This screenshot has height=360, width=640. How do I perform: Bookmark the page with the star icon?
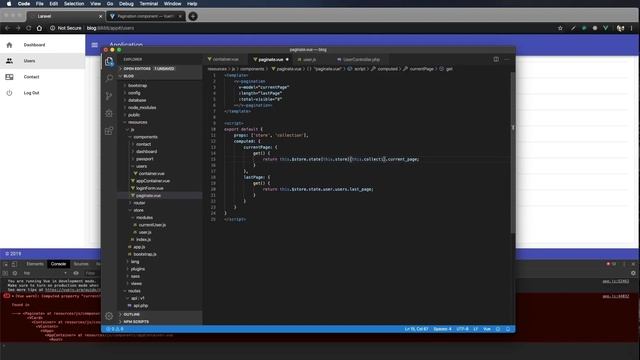(560, 28)
